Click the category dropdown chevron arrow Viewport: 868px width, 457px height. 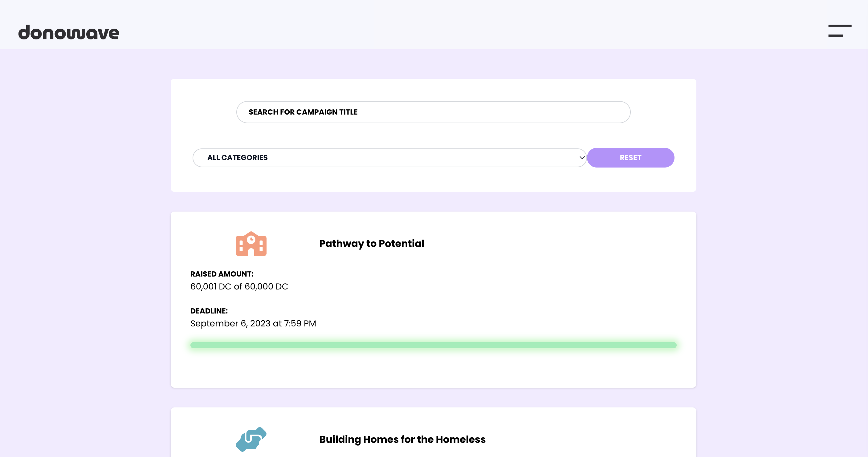point(582,158)
